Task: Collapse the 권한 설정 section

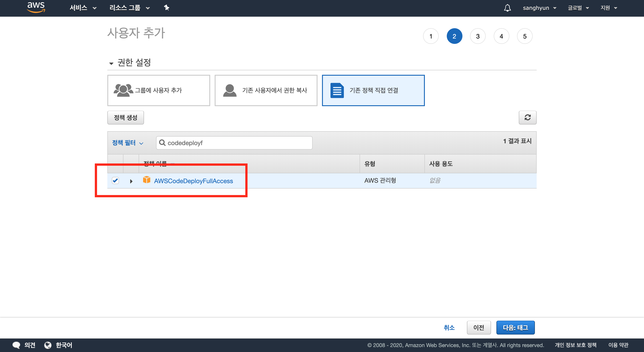Action: pos(112,63)
